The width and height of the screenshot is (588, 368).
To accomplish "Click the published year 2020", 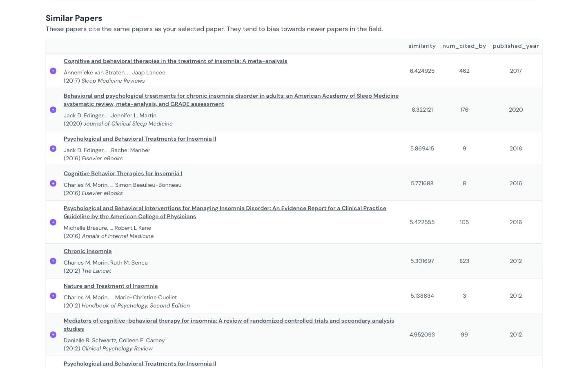I will pos(516,110).
